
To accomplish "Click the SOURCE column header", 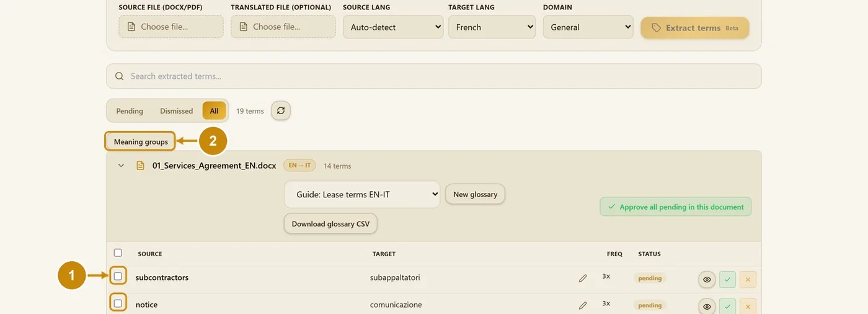I will [x=150, y=254].
